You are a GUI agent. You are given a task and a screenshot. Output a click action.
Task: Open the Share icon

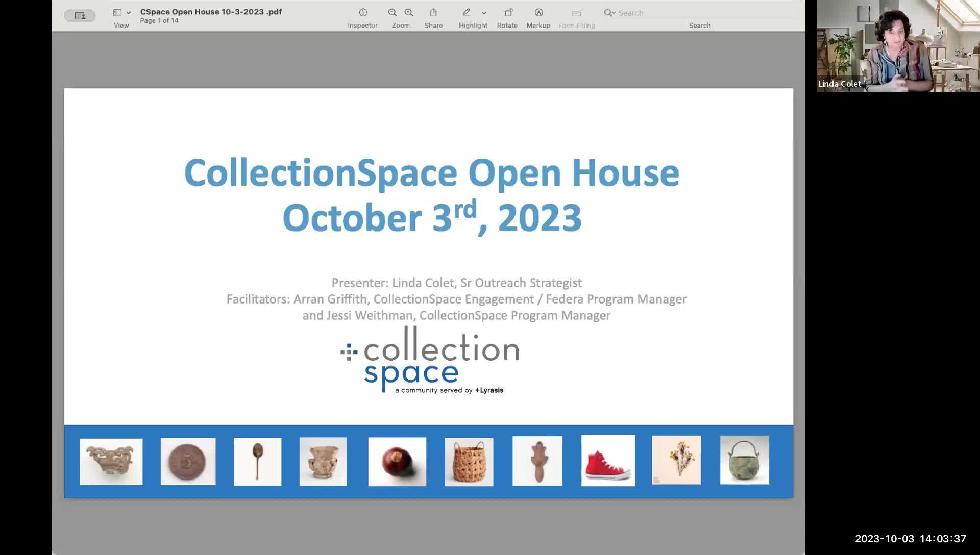[x=433, y=13]
